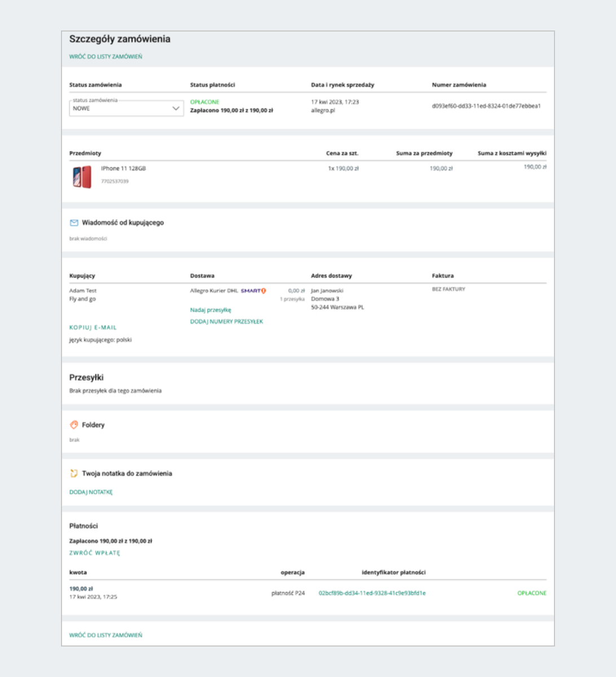This screenshot has width=616, height=677.
Task: Click the green OPŁACONE payment status label
Action: (x=205, y=102)
